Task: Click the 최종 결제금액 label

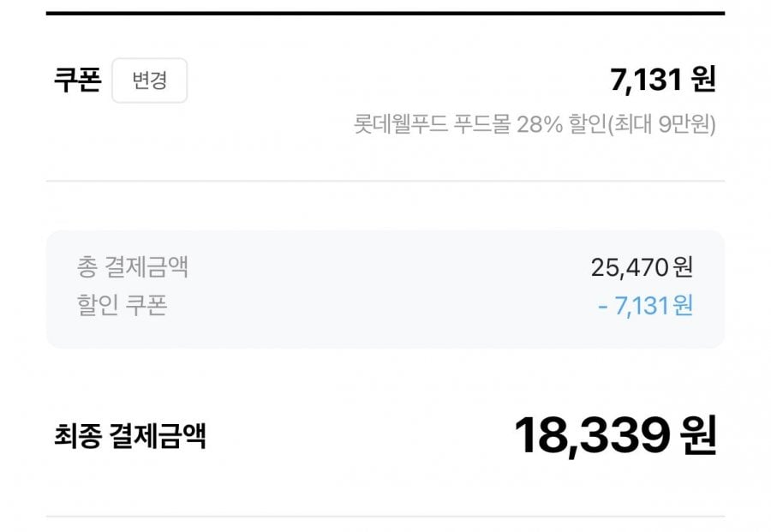Action: [x=129, y=437]
